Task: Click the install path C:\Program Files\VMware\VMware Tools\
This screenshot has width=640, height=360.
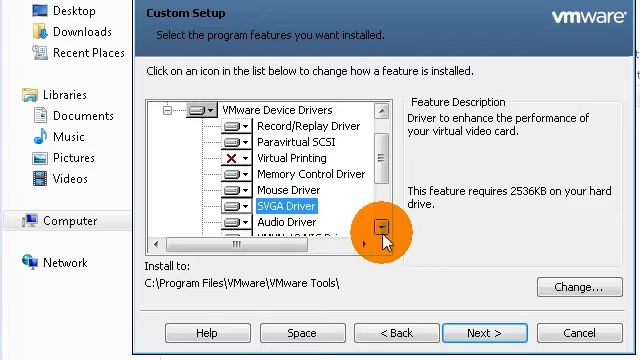Action: [242, 283]
